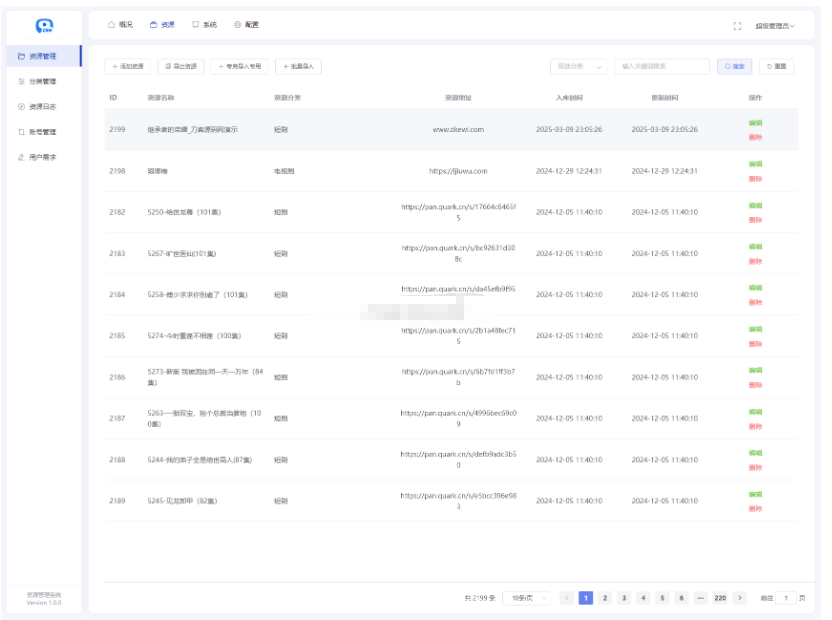Click the 批量导入 batch import button
832x620 pixels.
click(298, 66)
